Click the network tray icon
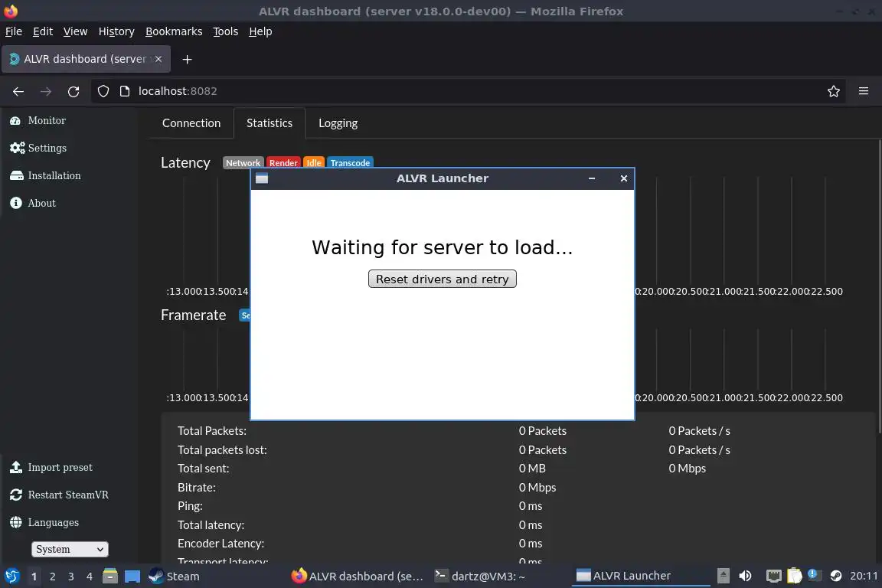This screenshot has width=882, height=588. pyautogui.click(x=774, y=576)
